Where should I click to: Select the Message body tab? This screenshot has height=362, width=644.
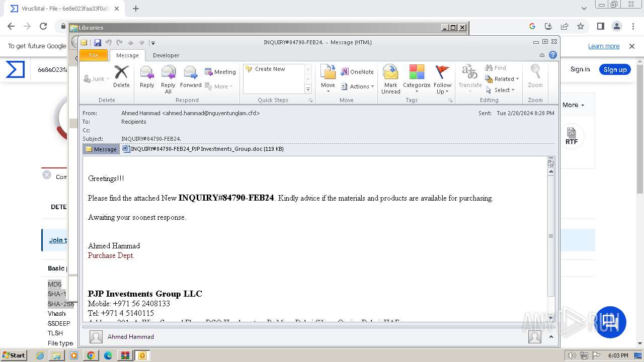101,149
